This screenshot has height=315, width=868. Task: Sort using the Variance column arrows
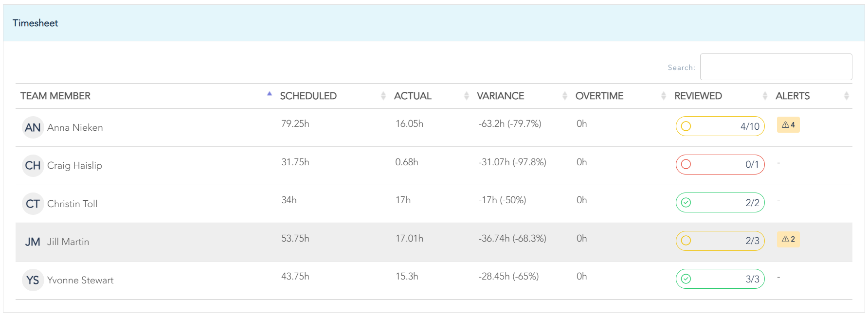(564, 96)
